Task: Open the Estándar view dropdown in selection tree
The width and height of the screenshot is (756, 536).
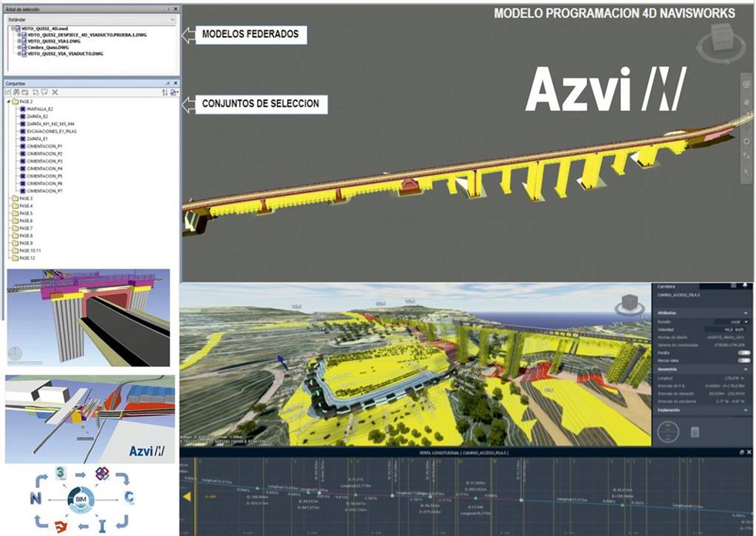Action: click(91, 20)
